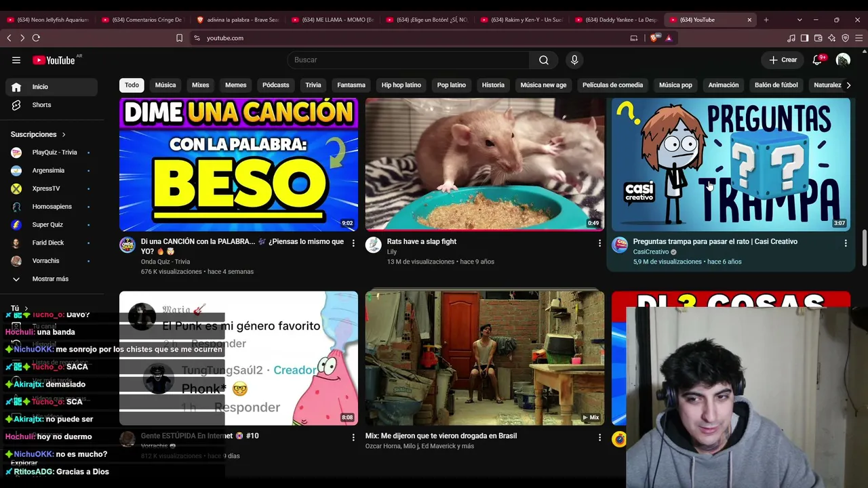The width and height of the screenshot is (868, 488).
Task: Open the XpressTV subscription
Action: point(52,188)
